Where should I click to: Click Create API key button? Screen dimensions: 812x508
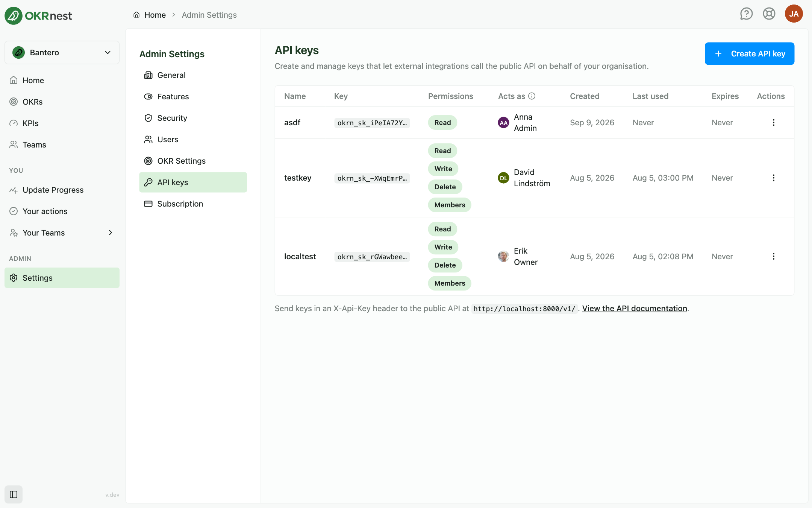749,53
